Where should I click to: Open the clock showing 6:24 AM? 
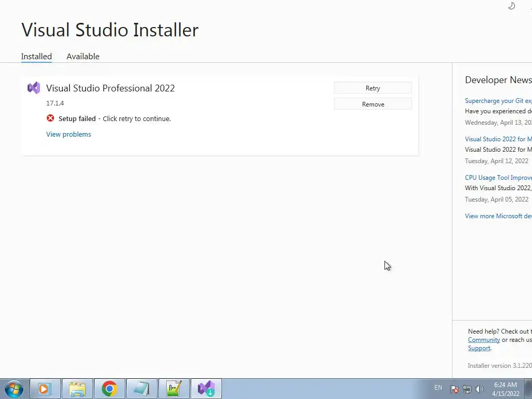coord(506,389)
